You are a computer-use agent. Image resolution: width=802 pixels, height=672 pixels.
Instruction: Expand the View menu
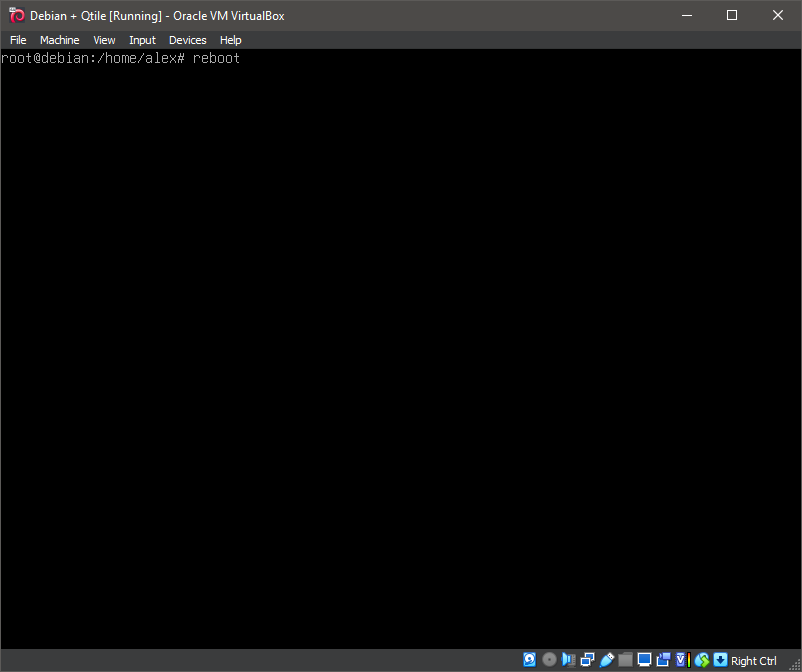pos(104,40)
